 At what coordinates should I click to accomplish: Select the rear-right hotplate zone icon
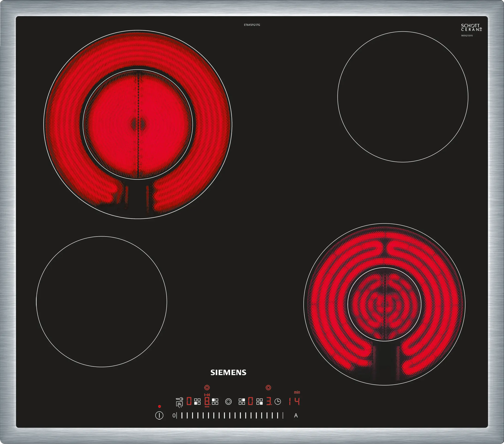[242, 402]
